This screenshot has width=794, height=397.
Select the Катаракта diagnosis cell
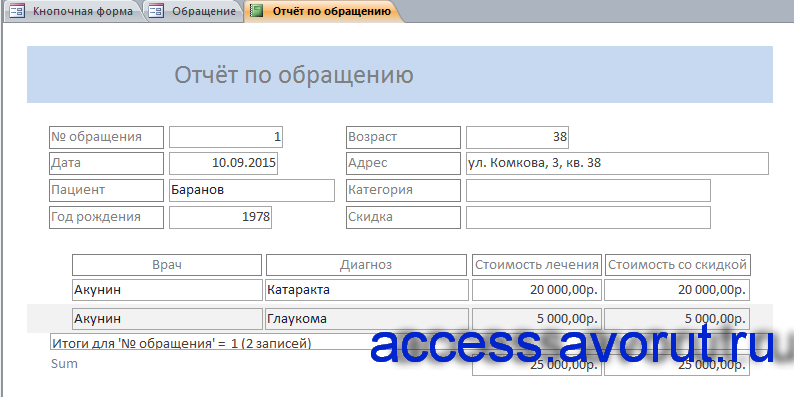click(x=367, y=290)
